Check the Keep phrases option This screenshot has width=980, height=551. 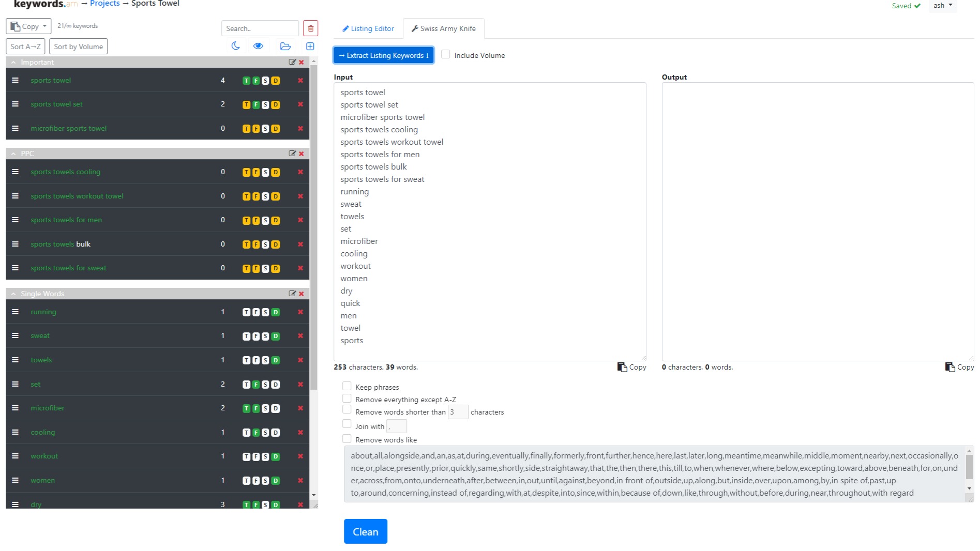pyautogui.click(x=346, y=386)
